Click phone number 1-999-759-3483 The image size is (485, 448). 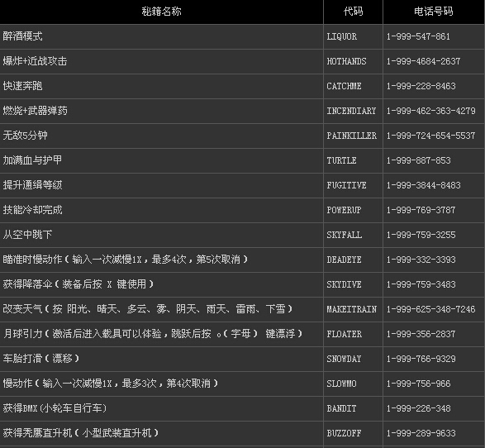(421, 284)
